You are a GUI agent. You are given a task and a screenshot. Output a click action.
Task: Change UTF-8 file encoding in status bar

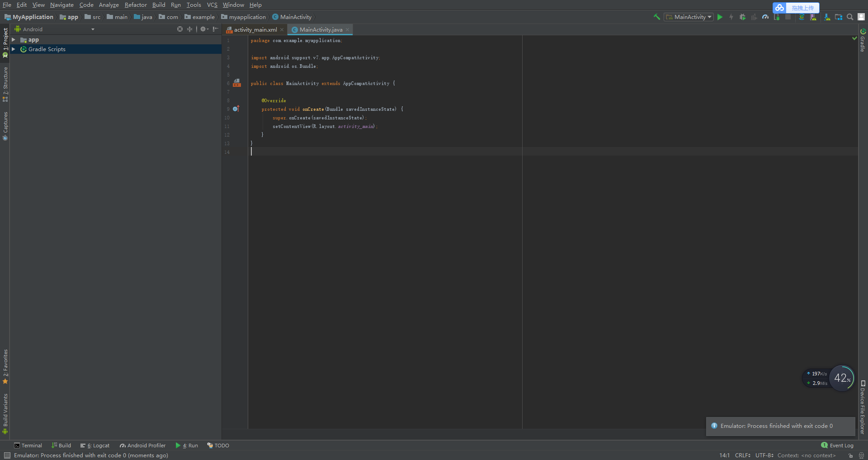764,455
